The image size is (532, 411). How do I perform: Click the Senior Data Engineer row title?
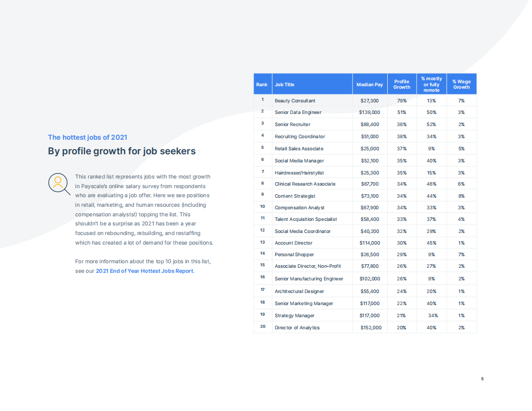(298, 112)
